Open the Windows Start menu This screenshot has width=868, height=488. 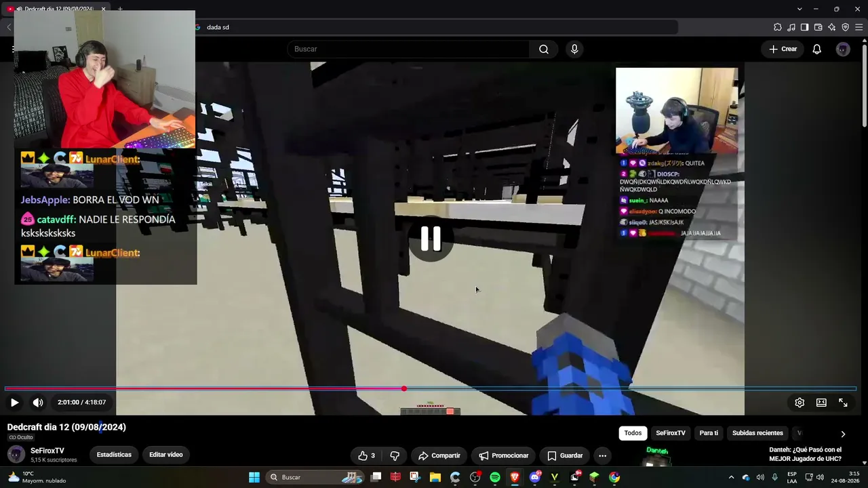click(x=254, y=477)
